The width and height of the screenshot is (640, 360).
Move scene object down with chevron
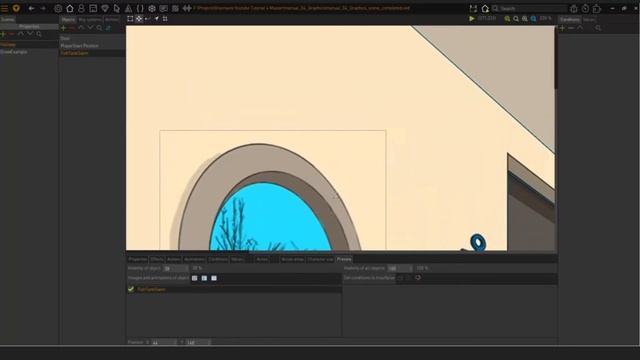(90, 28)
